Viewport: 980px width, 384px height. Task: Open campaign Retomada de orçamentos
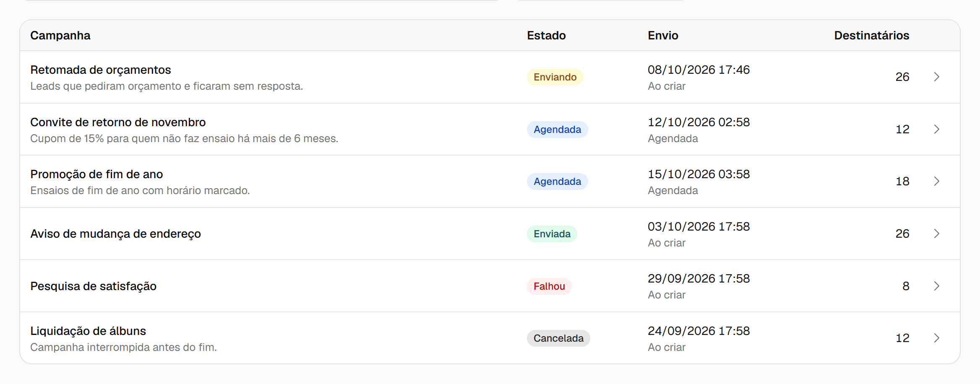pyautogui.click(x=101, y=70)
